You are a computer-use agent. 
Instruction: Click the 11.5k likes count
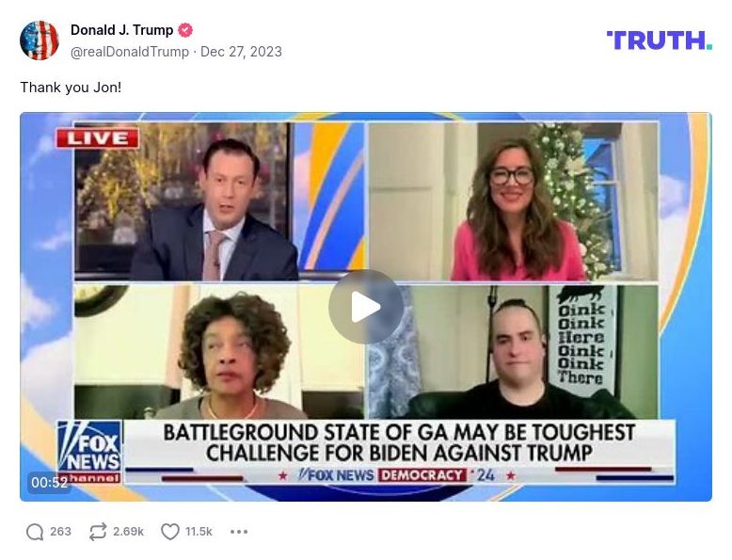199,532
